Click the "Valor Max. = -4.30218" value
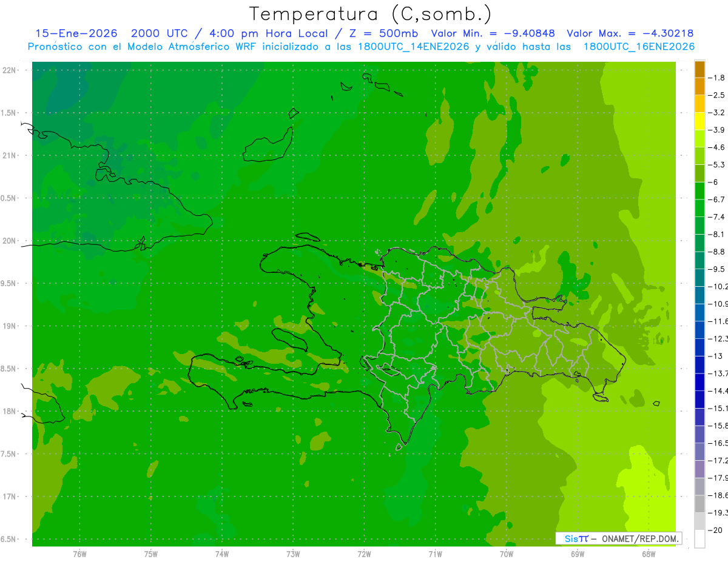The image size is (728, 562). coord(630,33)
